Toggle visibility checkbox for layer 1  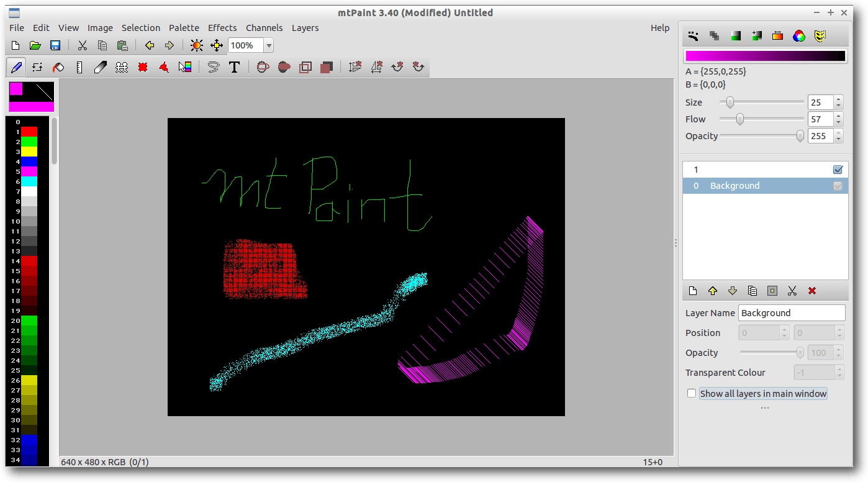point(838,170)
